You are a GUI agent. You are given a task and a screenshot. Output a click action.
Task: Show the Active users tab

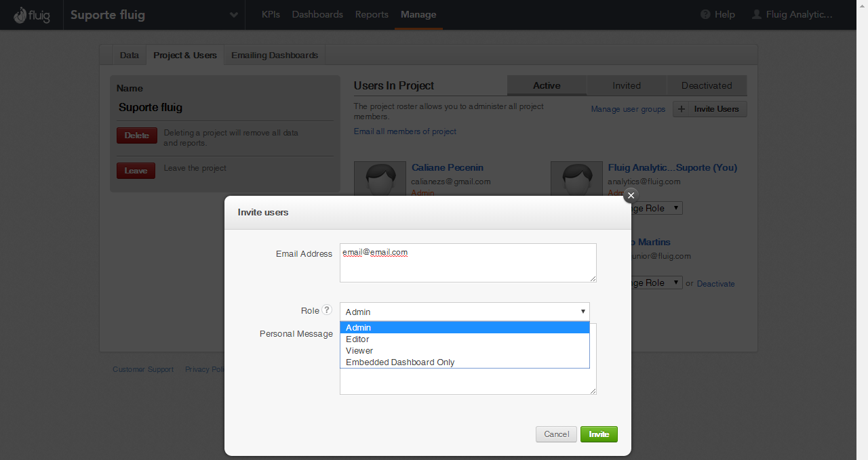pyautogui.click(x=547, y=85)
